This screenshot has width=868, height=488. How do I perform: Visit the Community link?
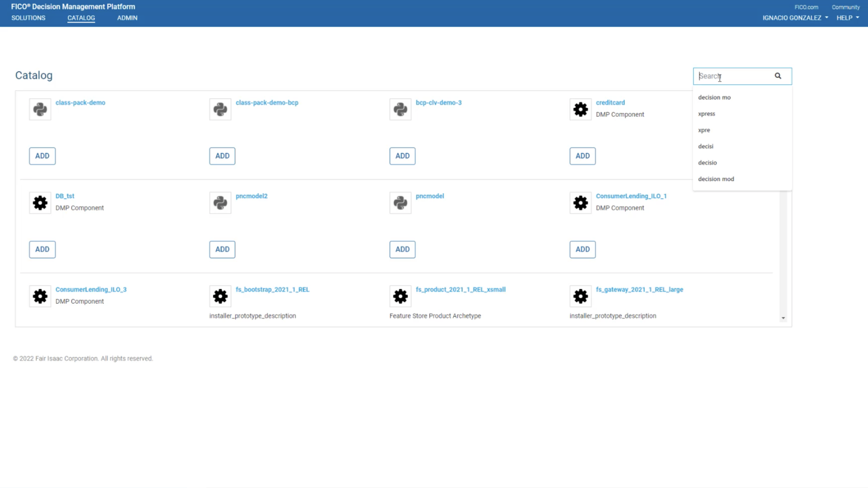click(x=846, y=7)
